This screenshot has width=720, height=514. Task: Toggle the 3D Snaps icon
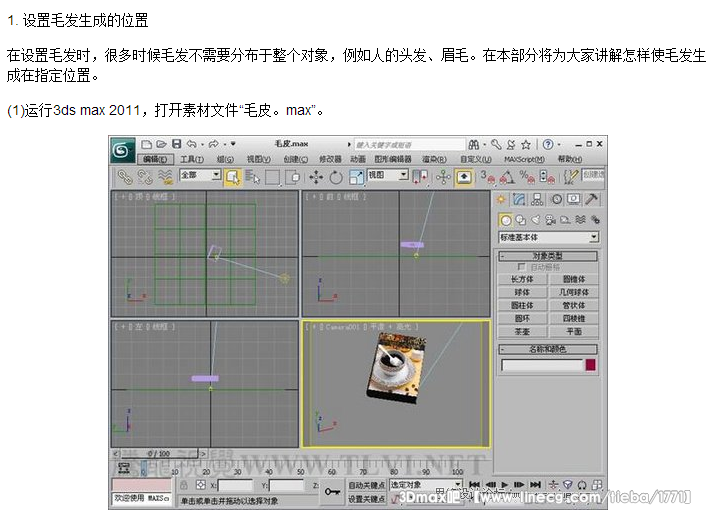[487, 177]
